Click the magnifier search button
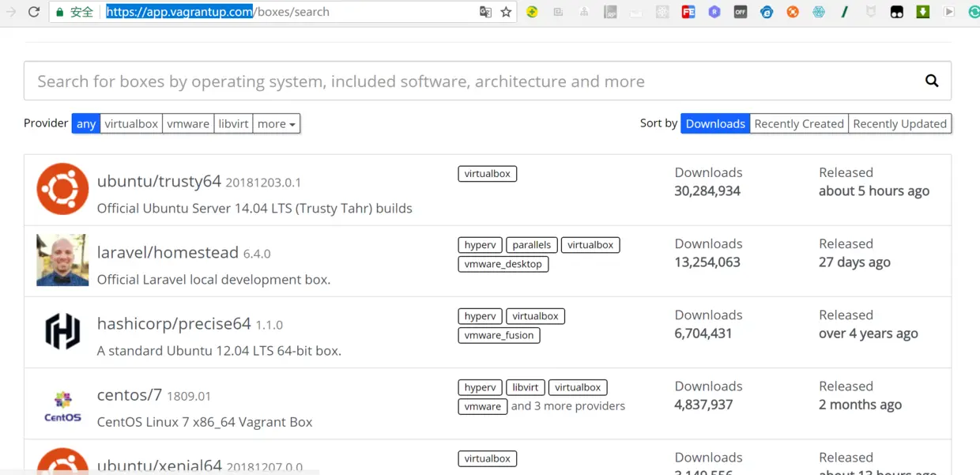This screenshot has height=475, width=980. coord(932,81)
